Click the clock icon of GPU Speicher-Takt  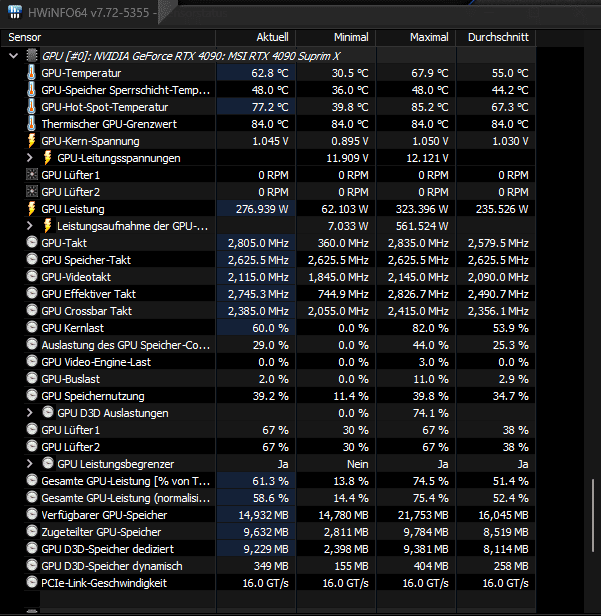click(32, 259)
